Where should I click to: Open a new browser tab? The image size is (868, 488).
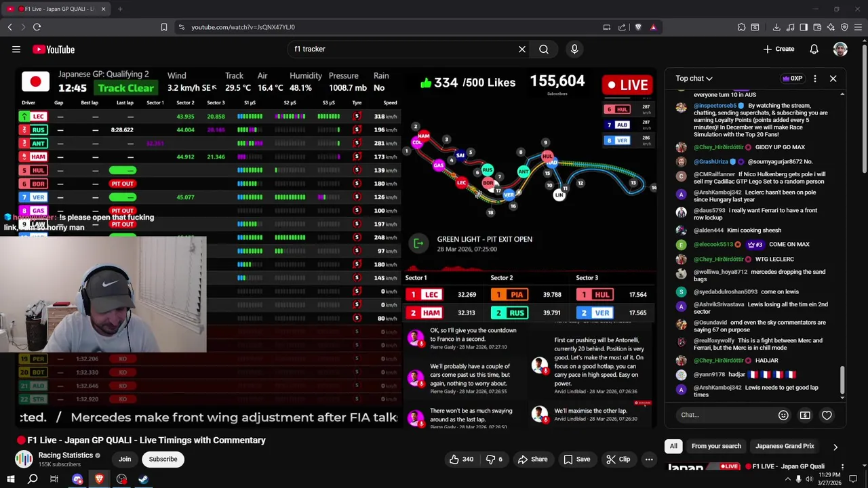(120, 9)
